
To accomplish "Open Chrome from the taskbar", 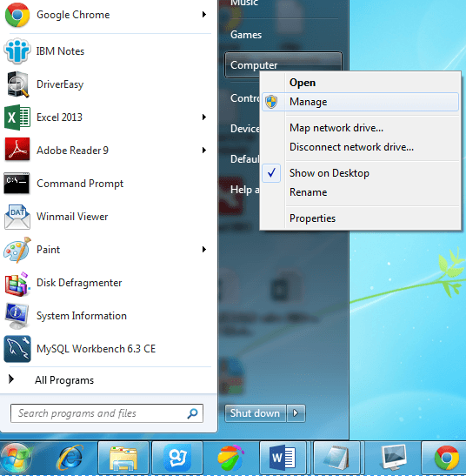I will coord(446,458).
